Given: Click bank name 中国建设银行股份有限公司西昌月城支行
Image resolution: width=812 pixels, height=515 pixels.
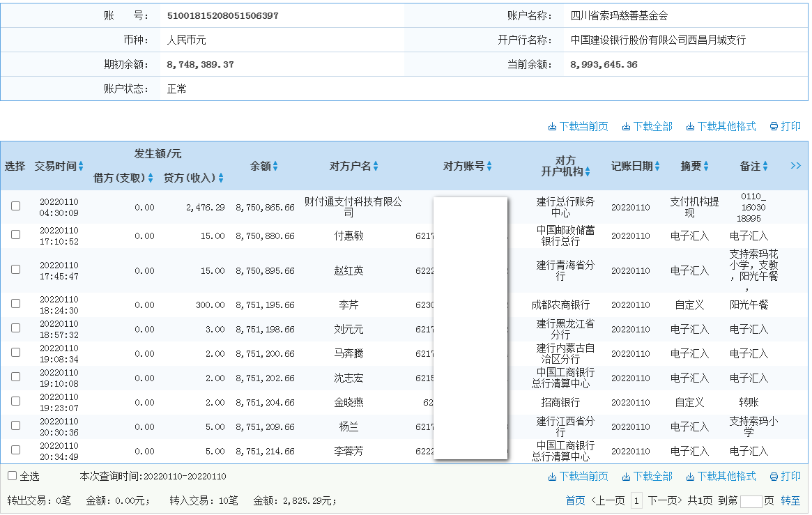Looking at the screenshot, I should (x=658, y=40).
